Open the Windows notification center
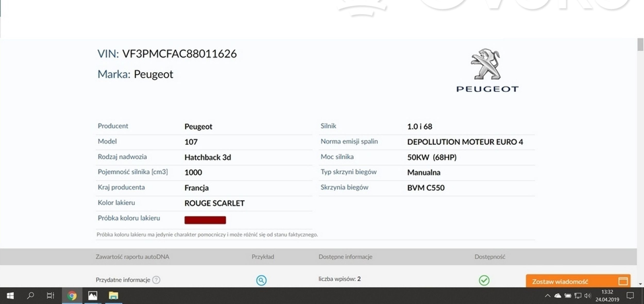The height and width of the screenshot is (304, 644). point(630,296)
